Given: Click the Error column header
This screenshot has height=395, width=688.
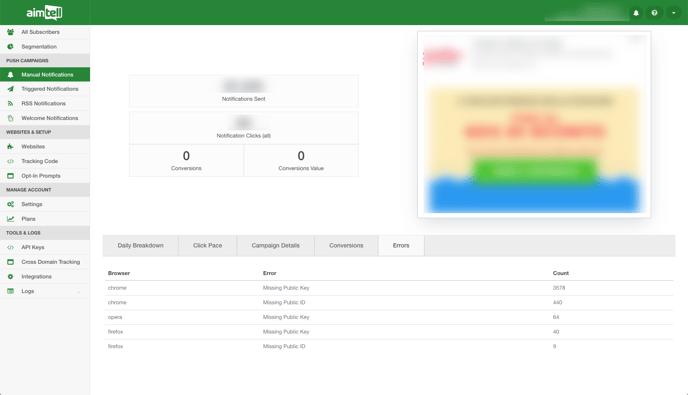Looking at the screenshot, I should pyautogui.click(x=269, y=273).
